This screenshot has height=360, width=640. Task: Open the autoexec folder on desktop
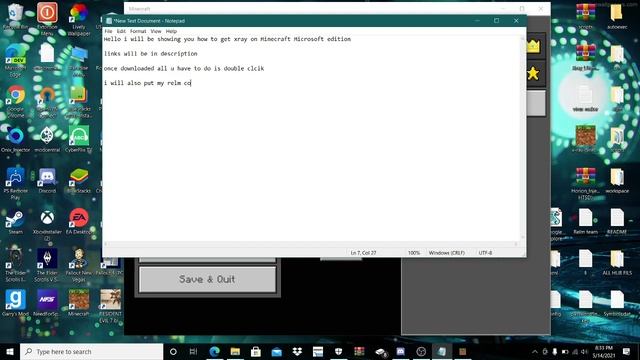617,17
